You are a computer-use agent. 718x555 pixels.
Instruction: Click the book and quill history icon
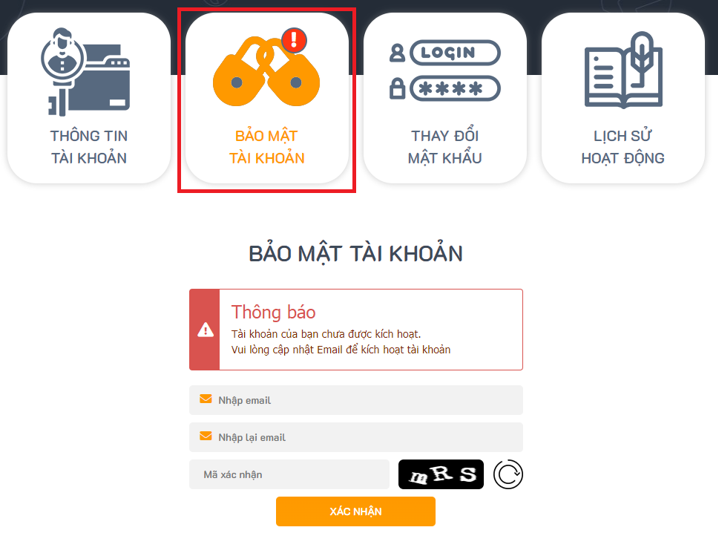(624, 70)
